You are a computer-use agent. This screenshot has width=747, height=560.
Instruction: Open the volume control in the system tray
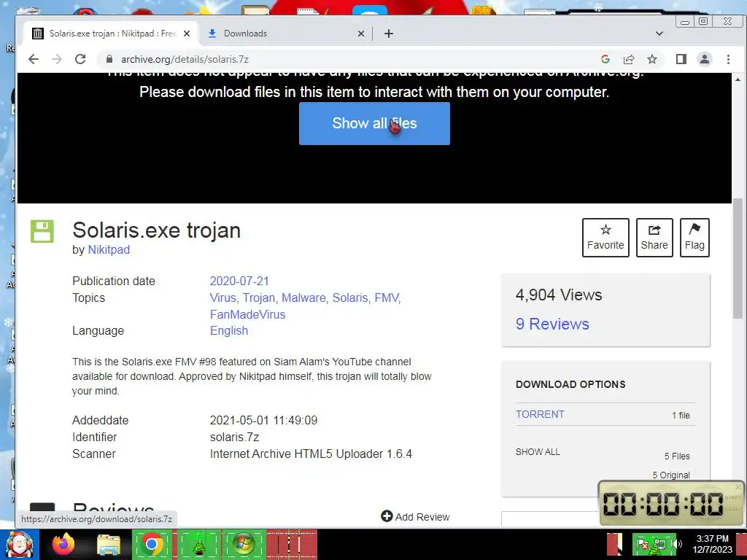point(676,544)
